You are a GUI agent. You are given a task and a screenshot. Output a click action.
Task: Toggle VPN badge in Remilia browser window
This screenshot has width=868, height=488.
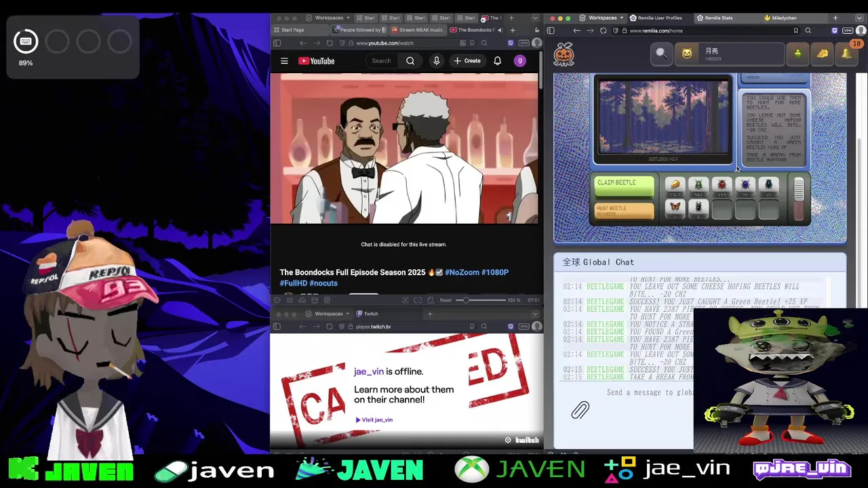[848, 30]
